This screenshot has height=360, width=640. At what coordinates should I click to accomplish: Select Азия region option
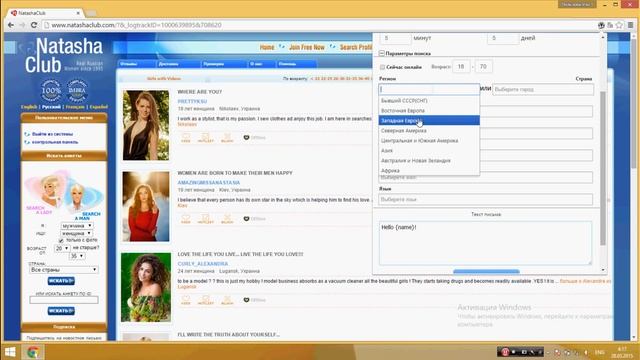429,151
